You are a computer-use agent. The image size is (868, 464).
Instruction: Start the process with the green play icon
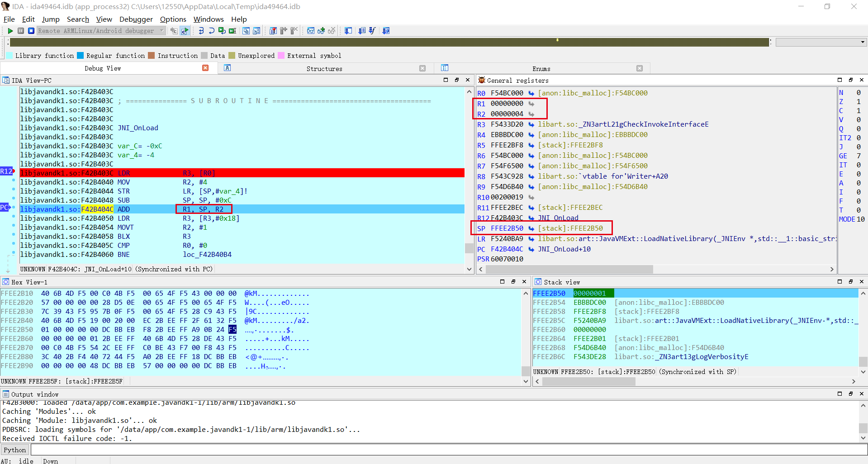pos(10,31)
